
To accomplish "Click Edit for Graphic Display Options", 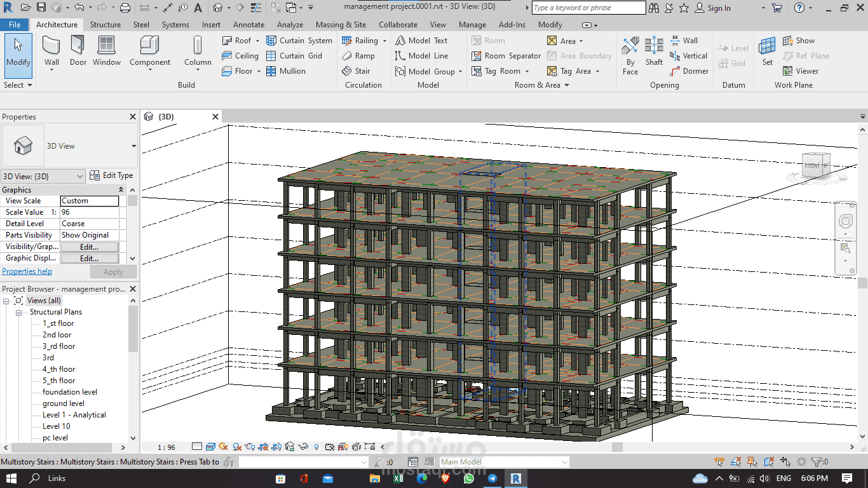I will coord(90,258).
